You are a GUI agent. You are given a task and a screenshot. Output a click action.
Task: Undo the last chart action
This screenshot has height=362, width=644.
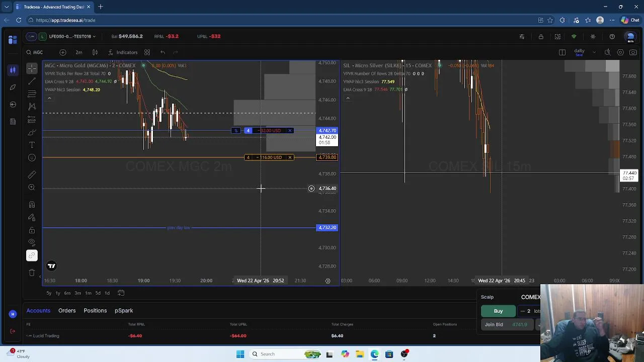click(x=163, y=52)
